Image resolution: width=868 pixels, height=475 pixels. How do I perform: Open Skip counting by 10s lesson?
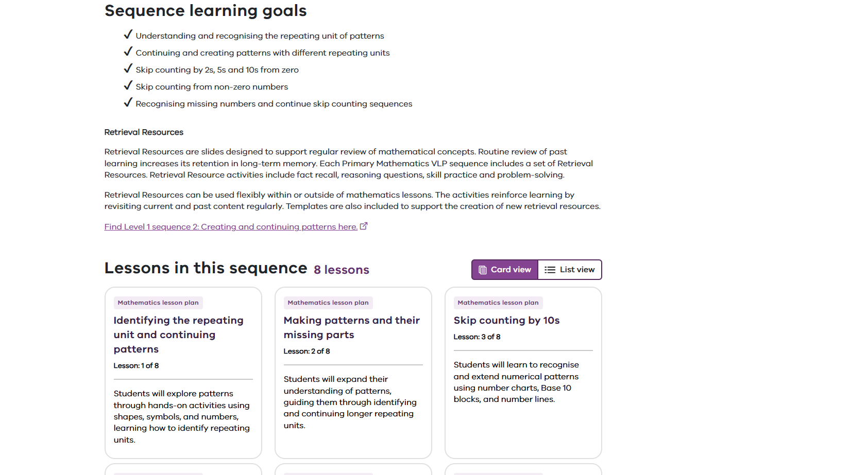506,320
